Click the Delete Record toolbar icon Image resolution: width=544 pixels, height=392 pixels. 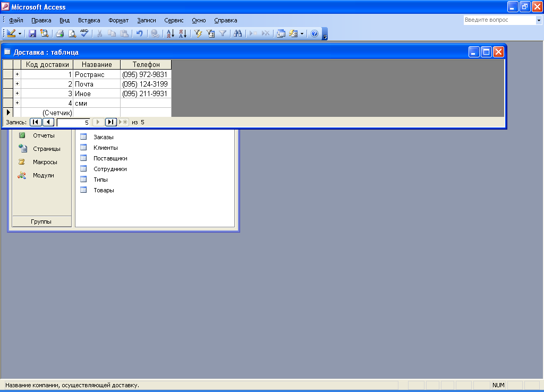point(266,33)
